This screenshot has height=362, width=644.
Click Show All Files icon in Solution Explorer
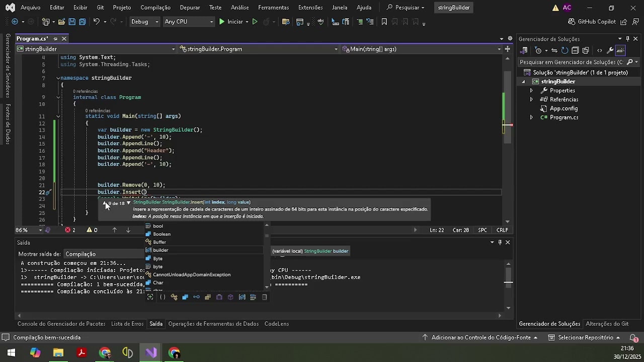click(586, 50)
